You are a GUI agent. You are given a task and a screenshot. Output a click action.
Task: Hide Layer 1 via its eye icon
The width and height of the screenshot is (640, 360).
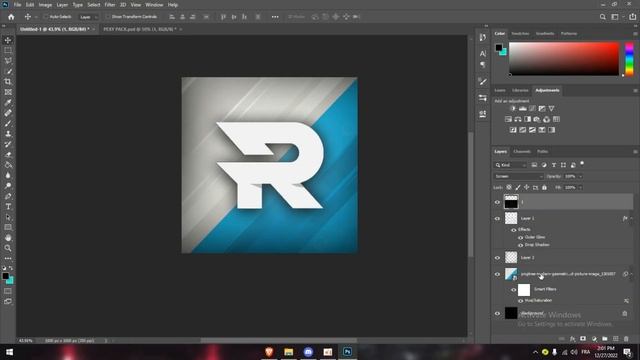pyautogui.click(x=497, y=218)
